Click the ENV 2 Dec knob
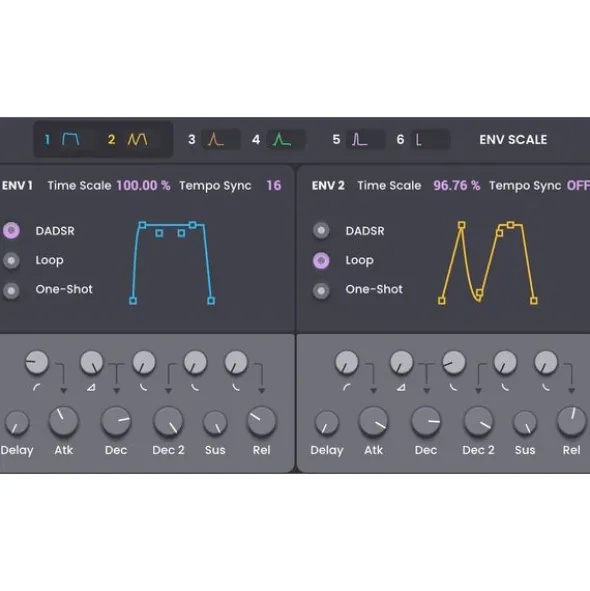This screenshot has height=591, width=590. click(426, 421)
